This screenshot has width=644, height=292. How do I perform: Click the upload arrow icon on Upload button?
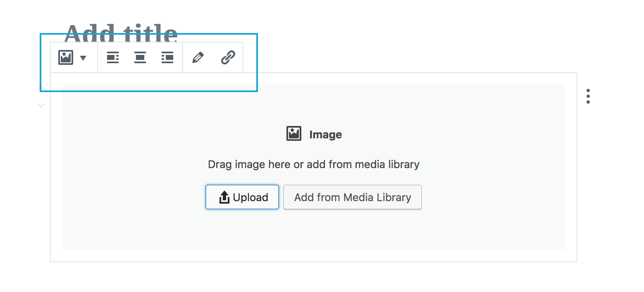224,197
